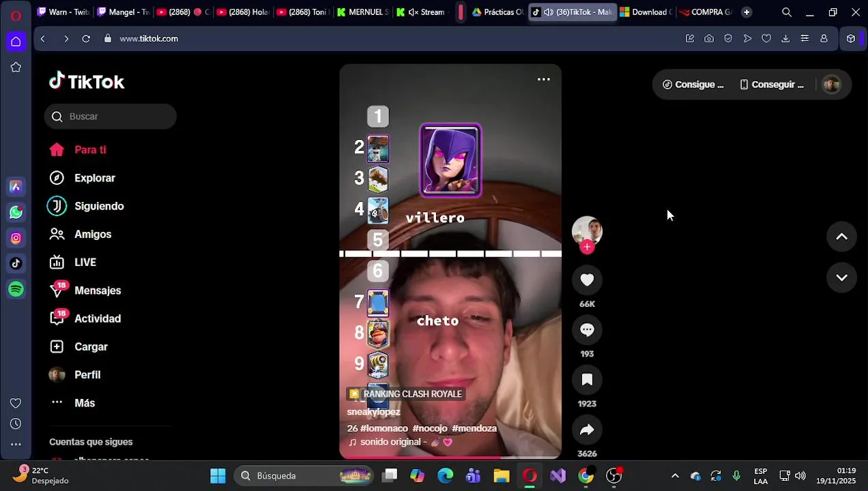Screen dimensions: 868x491
Task: Open Mensajes with 18 notifications
Action: (x=85, y=291)
